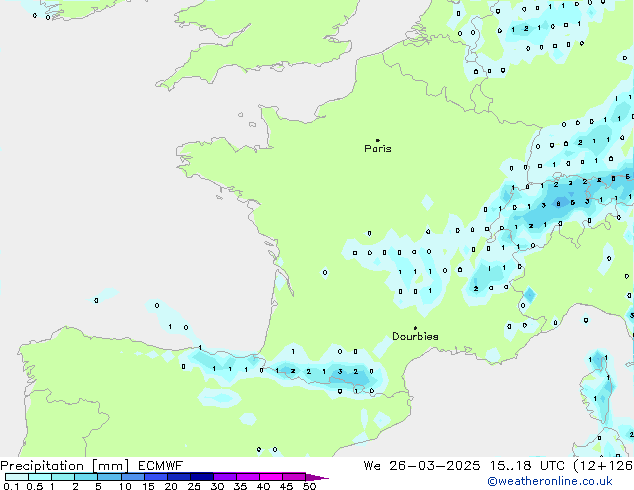Click the Dourbies location label
The height and width of the screenshot is (490, 634).
pyautogui.click(x=415, y=336)
